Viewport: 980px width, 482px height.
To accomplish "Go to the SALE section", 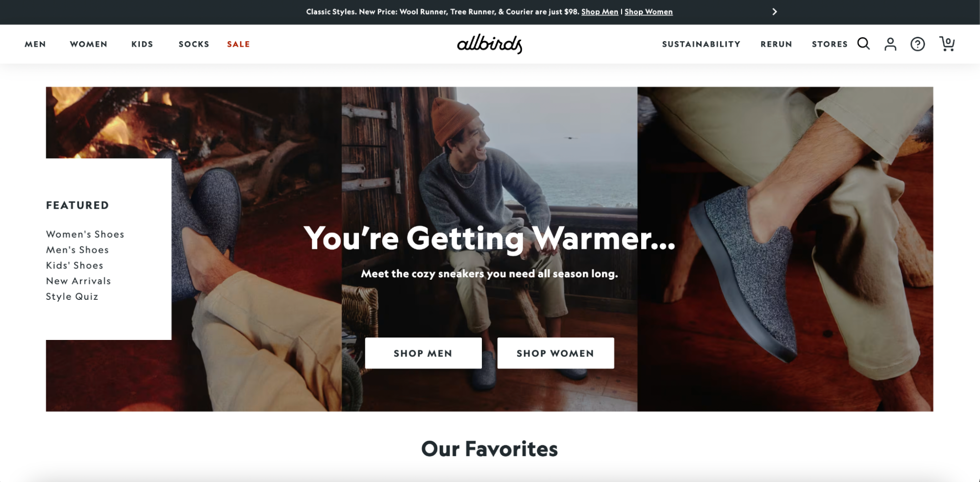I will 238,44.
